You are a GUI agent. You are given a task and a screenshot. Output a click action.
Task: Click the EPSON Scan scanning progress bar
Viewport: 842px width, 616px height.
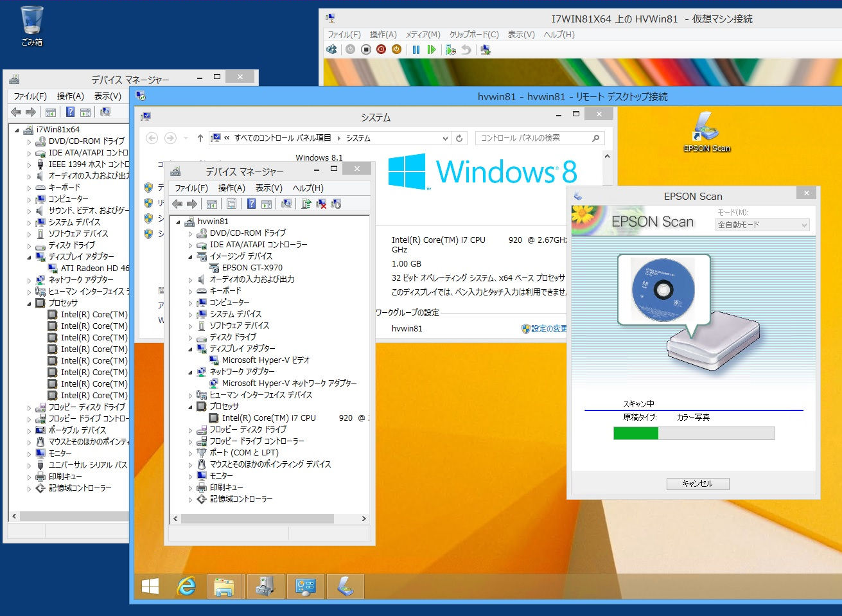click(694, 433)
